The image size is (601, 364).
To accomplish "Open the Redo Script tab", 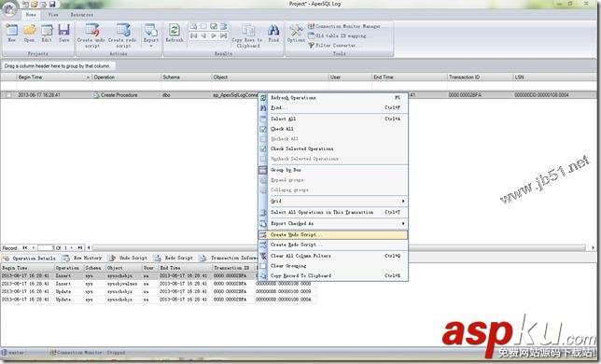I will tap(174, 259).
